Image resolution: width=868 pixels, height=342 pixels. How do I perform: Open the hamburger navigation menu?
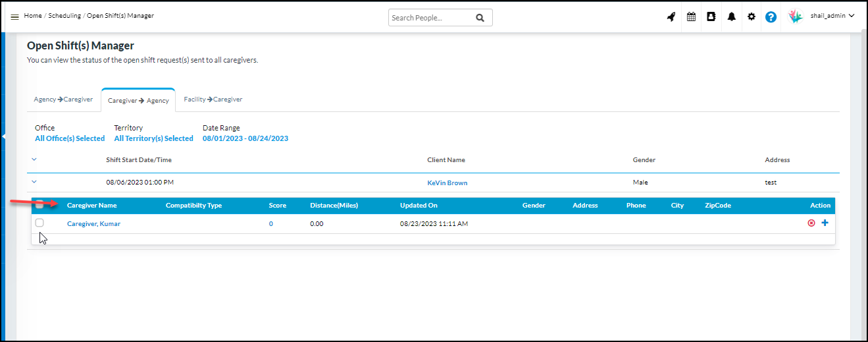point(14,16)
